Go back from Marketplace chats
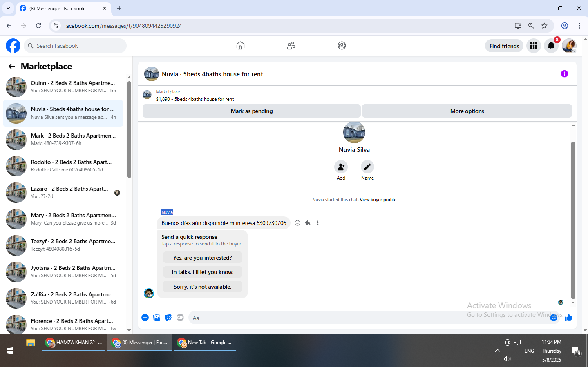 tap(11, 66)
